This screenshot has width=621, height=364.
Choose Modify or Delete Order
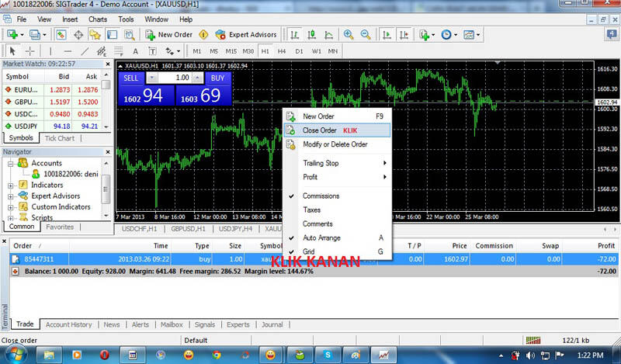[338, 144]
